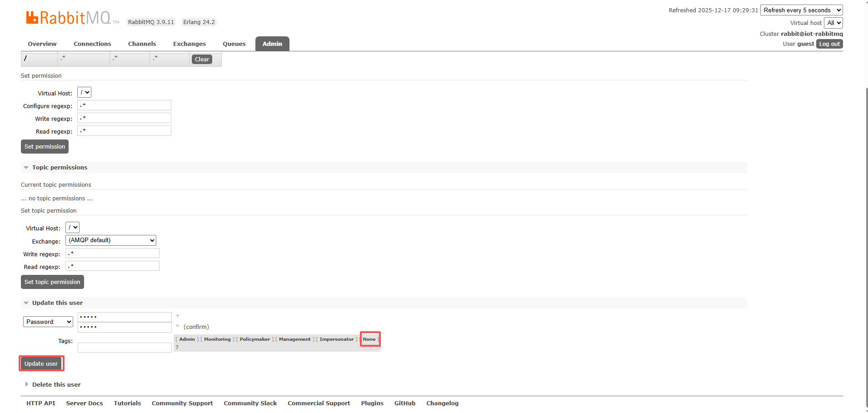Click the Set topic permission button
868x413 pixels.
coord(52,282)
